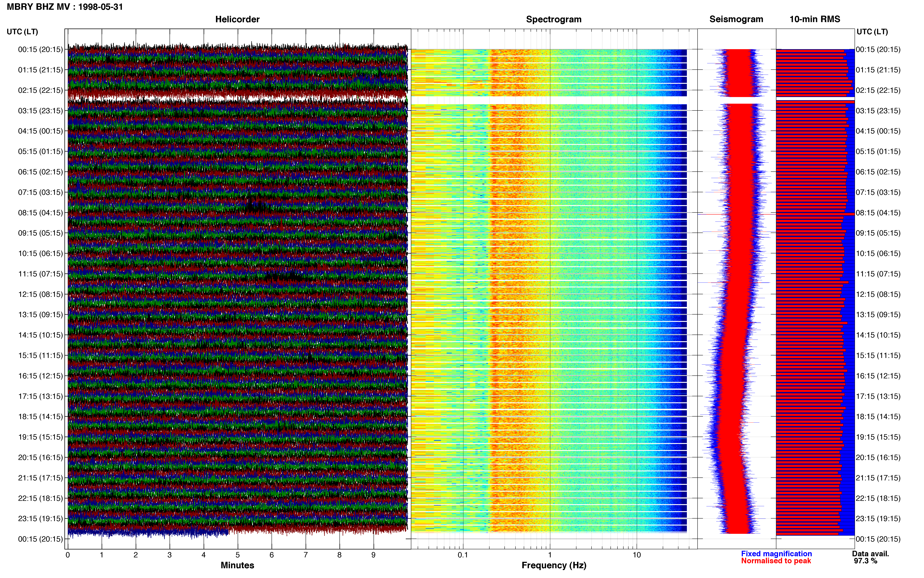Click the Spectrogram panel heading

[554, 19]
